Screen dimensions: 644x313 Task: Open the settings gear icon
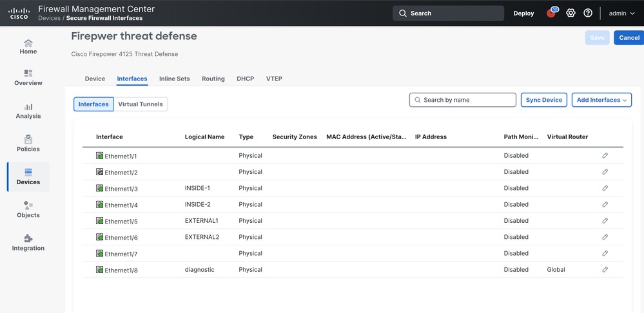point(571,13)
